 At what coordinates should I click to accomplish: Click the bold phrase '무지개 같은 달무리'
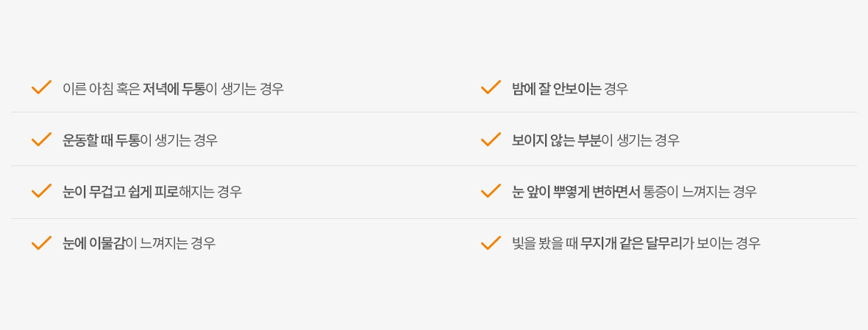pyautogui.click(x=631, y=244)
